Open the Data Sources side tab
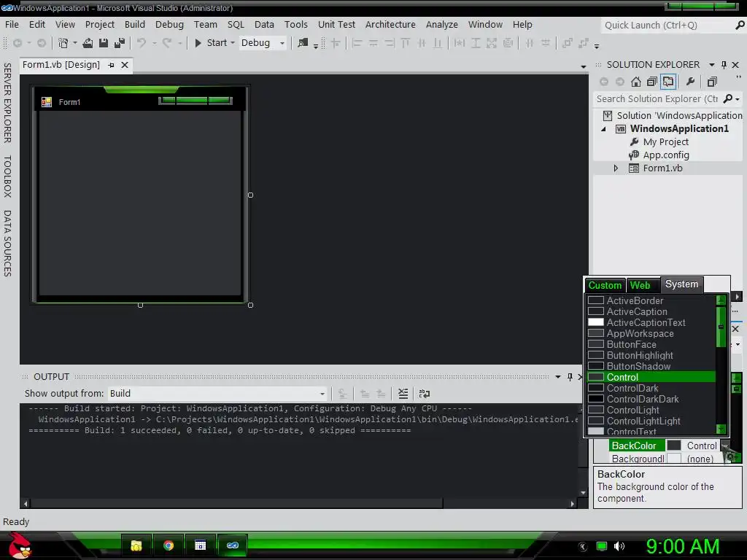Viewport: 747px width, 560px height. click(x=7, y=244)
